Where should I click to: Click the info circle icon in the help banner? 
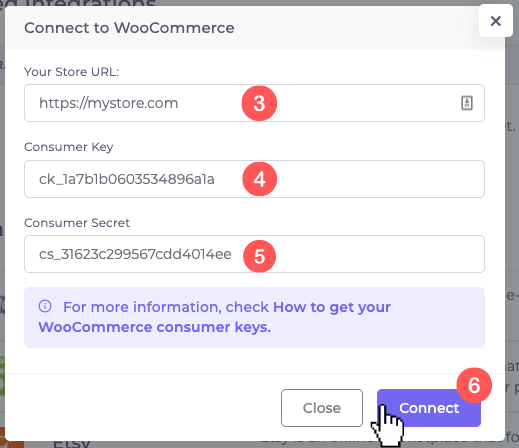coord(45,306)
